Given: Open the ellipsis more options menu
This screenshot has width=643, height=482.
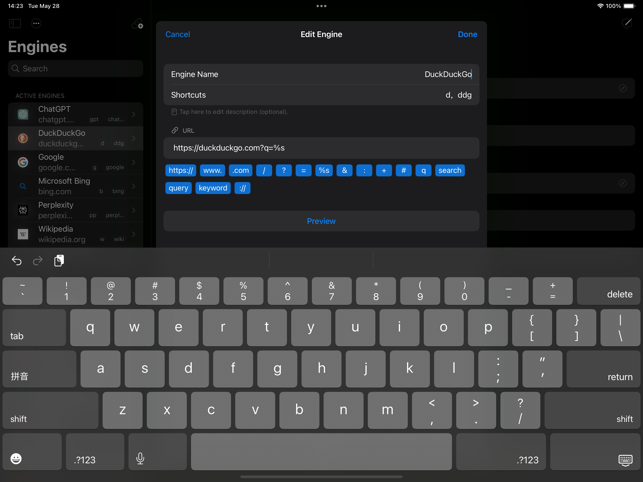Looking at the screenshot, I should pyautogui.click(x=36, y=23).
